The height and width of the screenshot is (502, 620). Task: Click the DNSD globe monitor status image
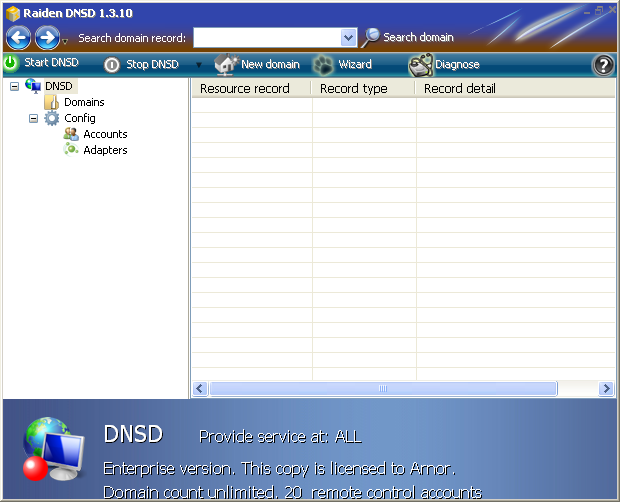(x=53, y=449)
